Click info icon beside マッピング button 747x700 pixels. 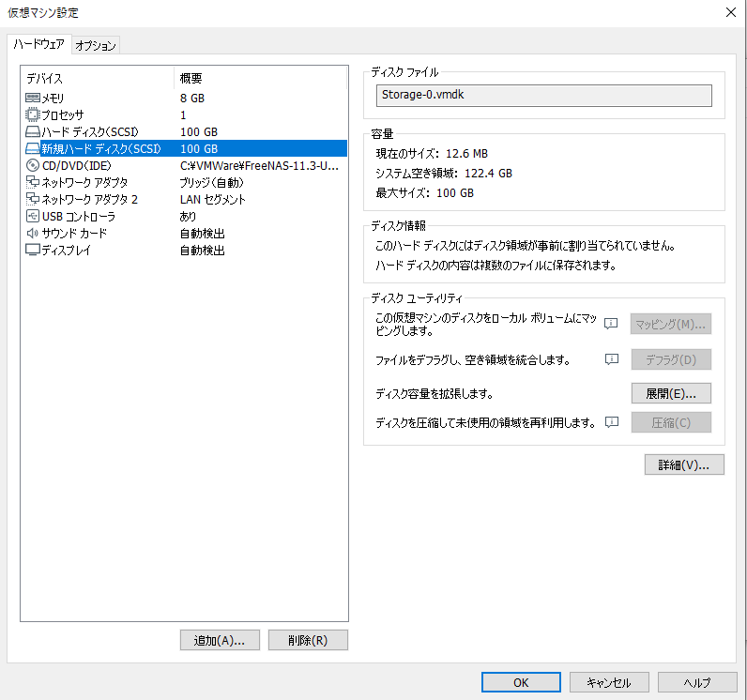tap(611, 324)
